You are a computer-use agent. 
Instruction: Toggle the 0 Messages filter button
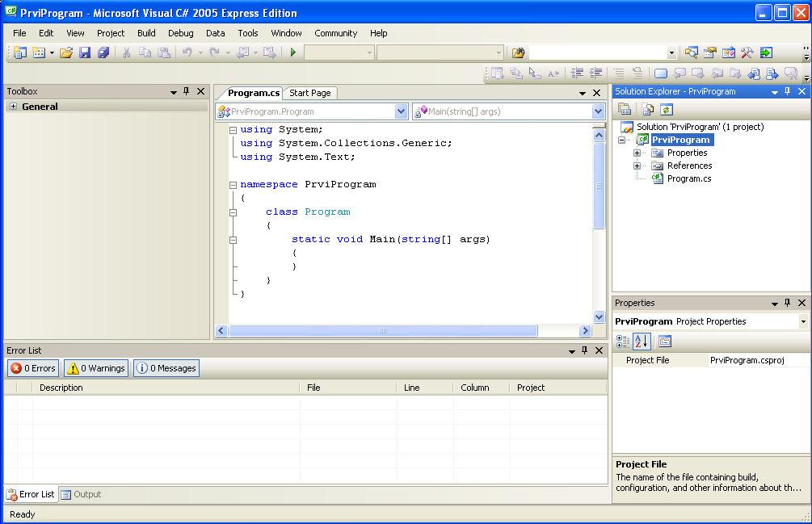click(x=166, y=368)
